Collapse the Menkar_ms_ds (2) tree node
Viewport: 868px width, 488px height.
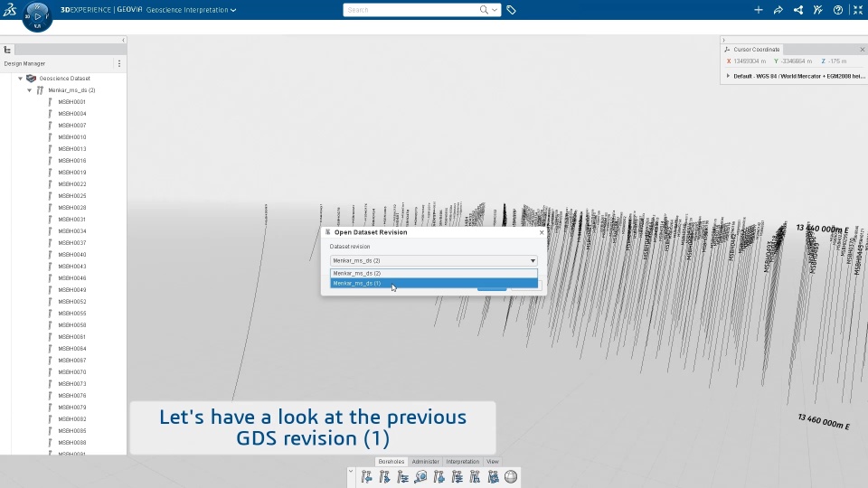click(29, 90)
